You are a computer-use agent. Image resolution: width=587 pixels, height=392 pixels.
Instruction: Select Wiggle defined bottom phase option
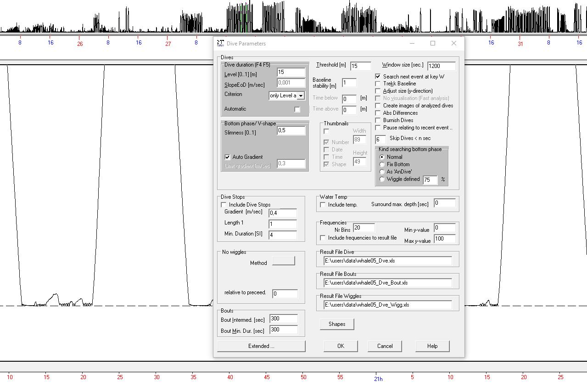pyautogui.click(x=382, y=179)
